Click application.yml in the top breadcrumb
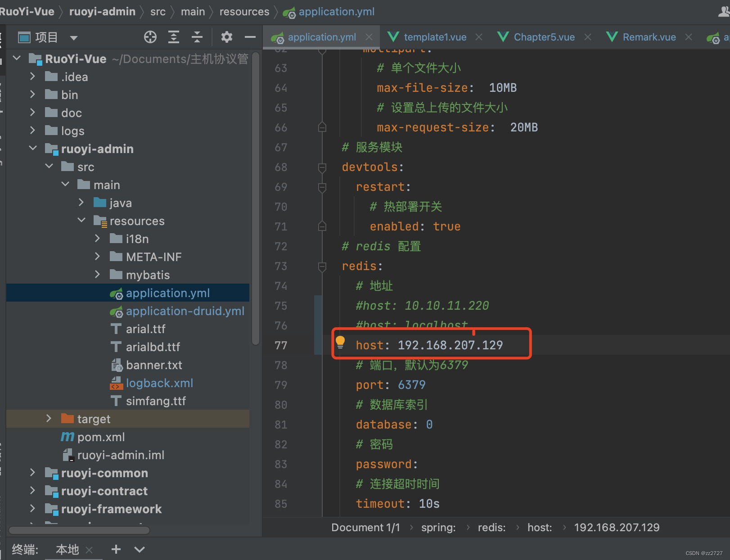 (x=329, y=12)
